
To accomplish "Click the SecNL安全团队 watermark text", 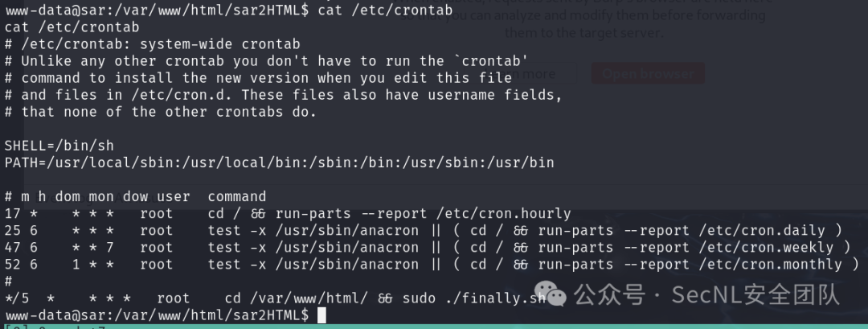I will [755, 294].
